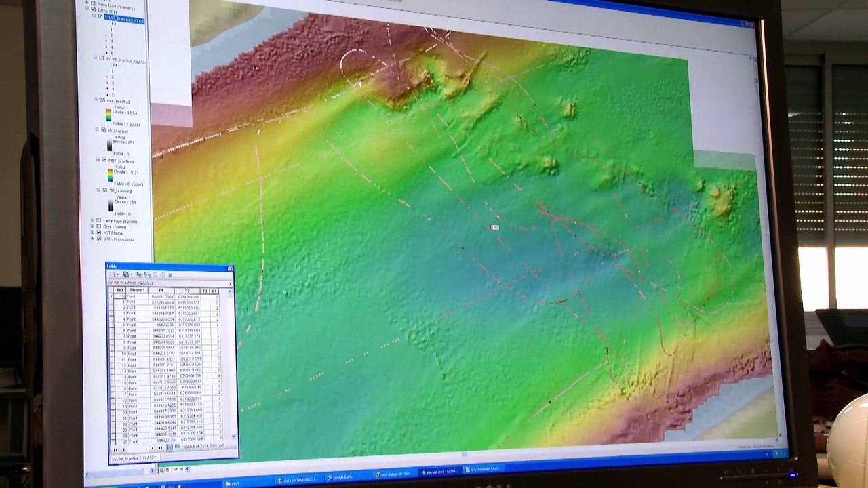Click the F1 column header
The width and height of the screenshot is (868, 488).
[161, 290]
